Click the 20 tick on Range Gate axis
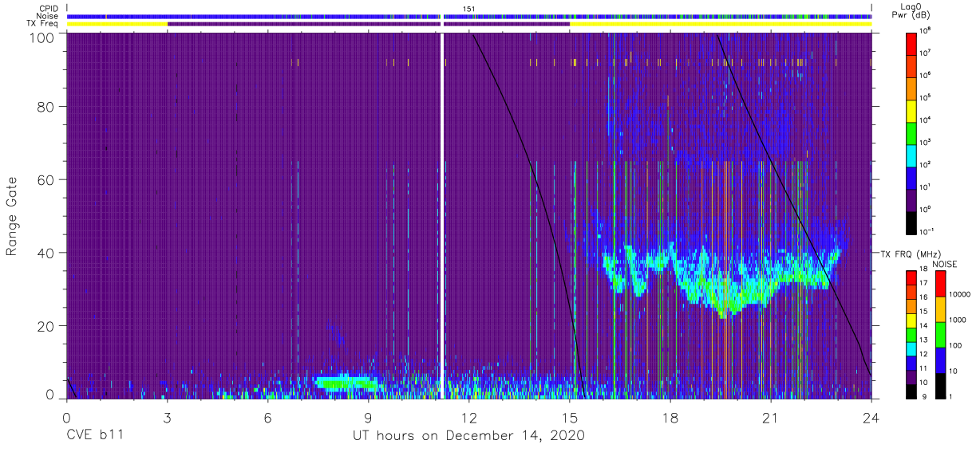980x452 pixels. coord(45,326)
